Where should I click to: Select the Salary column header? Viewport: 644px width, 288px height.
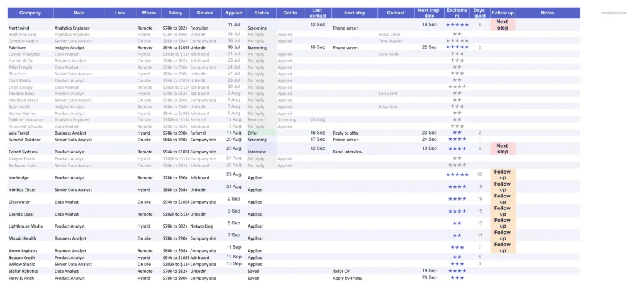click(x=175, y=13)
